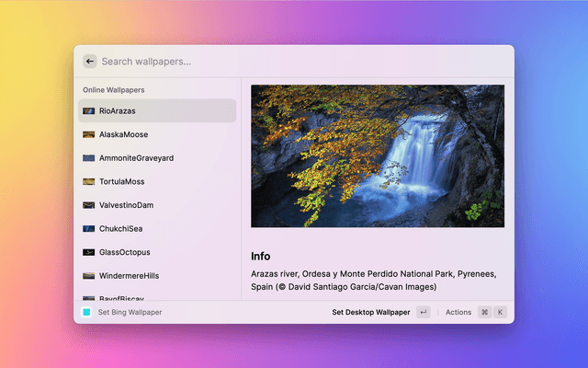588x368 pixels.
Task: Click the Online Wallpapers section header
Action: (x=113, y=90)
